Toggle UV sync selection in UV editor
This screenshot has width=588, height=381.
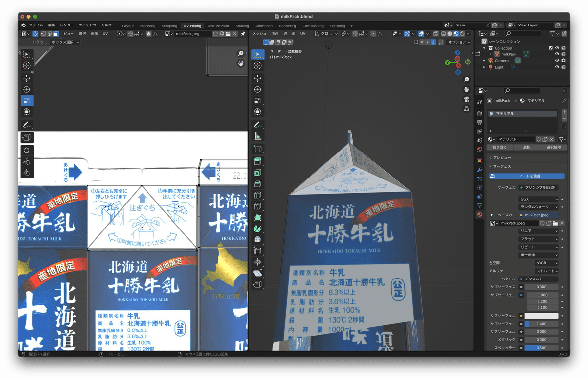[x=36, y=34]
